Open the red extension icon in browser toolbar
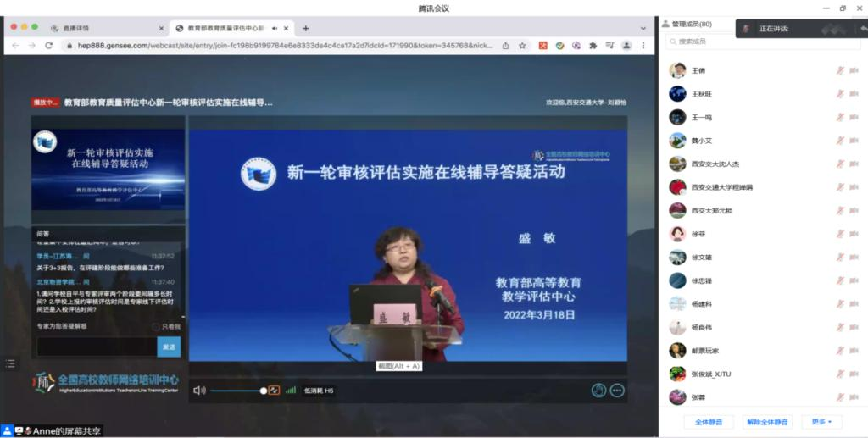The image size is (868, 438). [x=542, y=46]
